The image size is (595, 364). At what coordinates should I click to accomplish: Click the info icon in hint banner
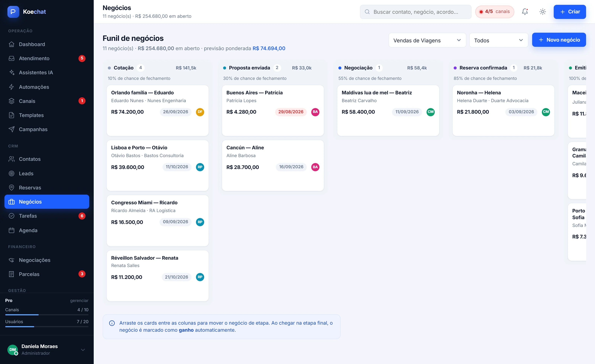pyautogui.click(x=112, y=323)
